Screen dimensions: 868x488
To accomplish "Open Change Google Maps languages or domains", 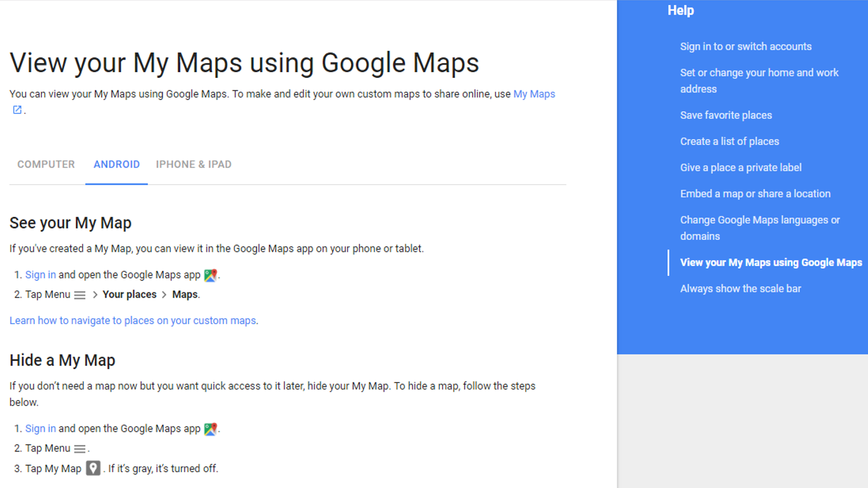I will (x=760, y=228).
